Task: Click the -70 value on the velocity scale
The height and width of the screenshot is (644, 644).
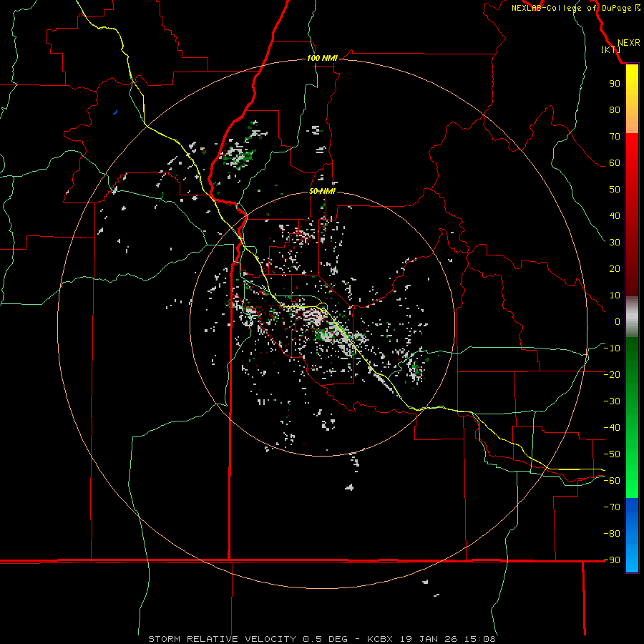Action: point(612,507)
